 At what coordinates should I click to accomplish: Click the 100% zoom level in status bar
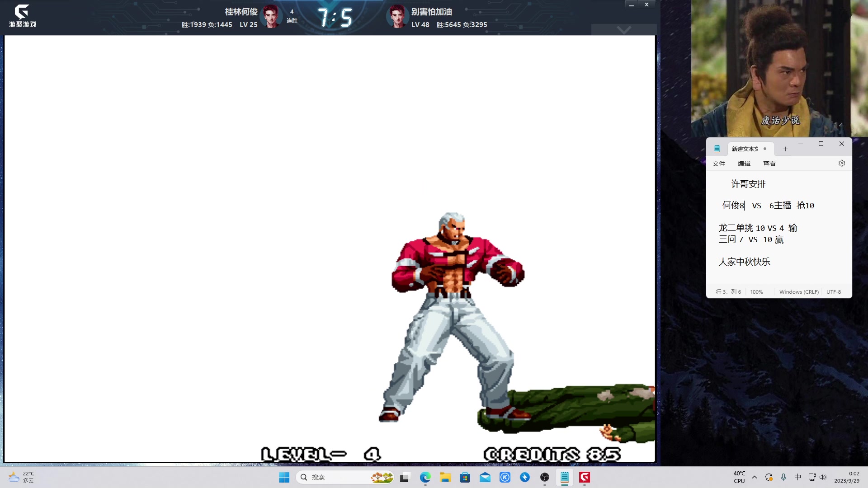tap(757, 292)
